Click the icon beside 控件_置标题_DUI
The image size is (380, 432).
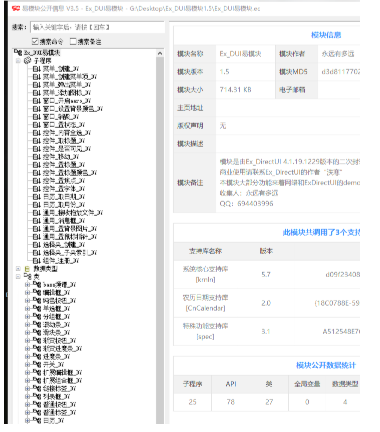click(37, 165)
